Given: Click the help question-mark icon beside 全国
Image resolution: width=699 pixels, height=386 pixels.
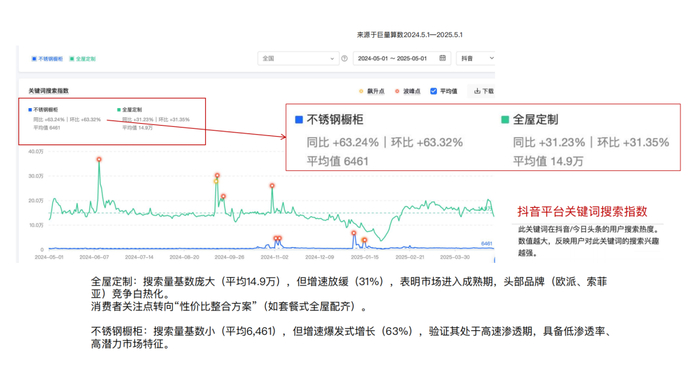Looking at the screenshot, I should point(344,58).
